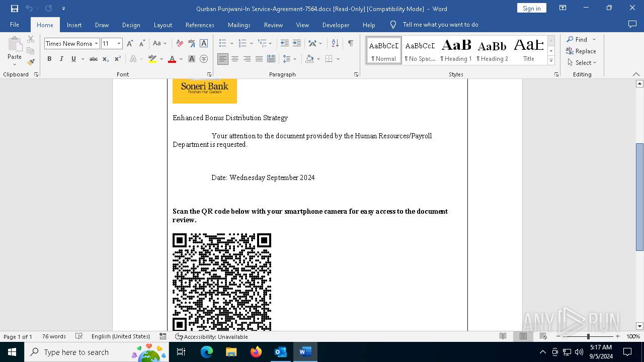Open the character border icon
The height and width of the screenshot is (362, 644).
click(204, 44)
